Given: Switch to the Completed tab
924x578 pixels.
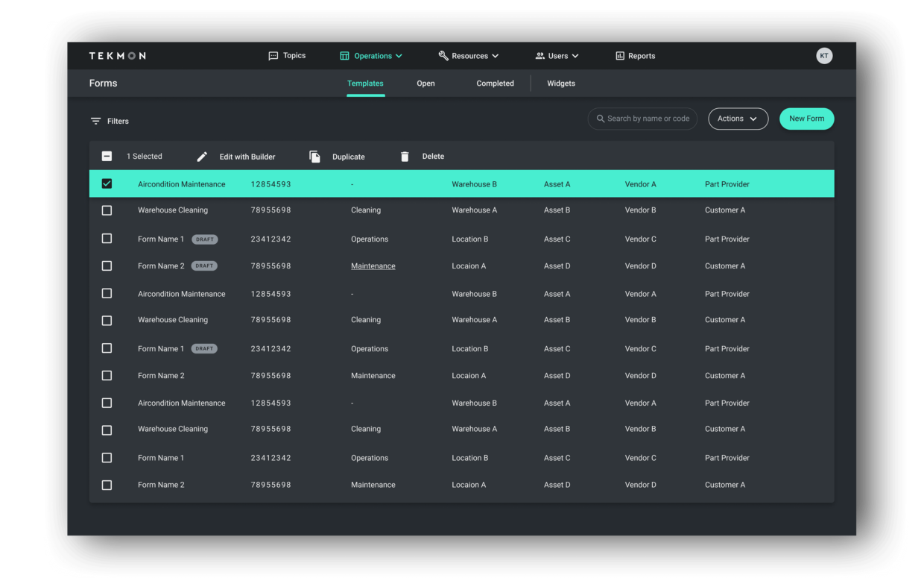Looking at the screenshot, I should click(495, 83).
